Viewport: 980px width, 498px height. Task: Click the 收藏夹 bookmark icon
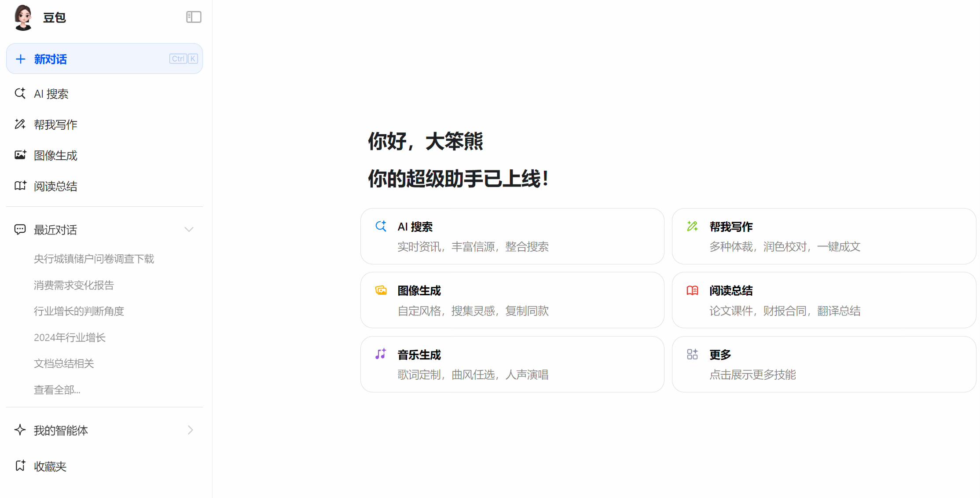tap(20, 466)
